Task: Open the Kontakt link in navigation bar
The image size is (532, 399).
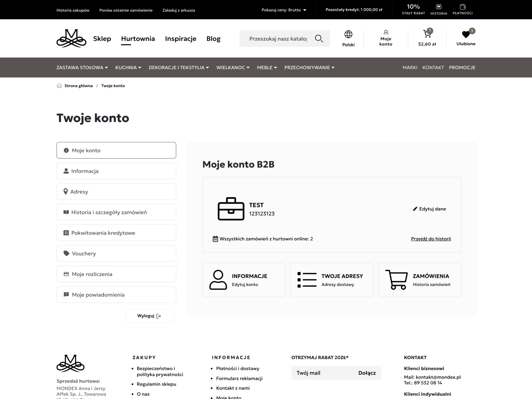Action: [x=433, y=68]
